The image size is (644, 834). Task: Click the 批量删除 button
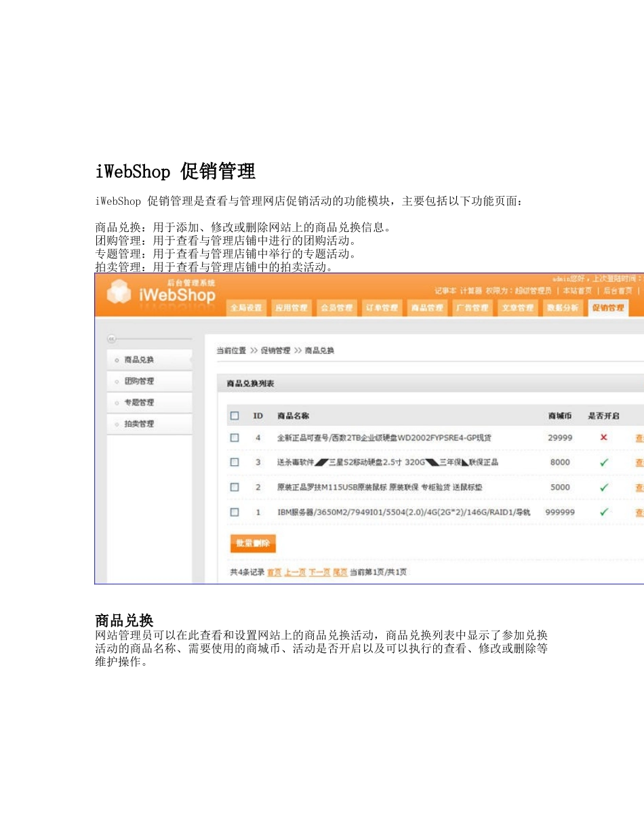click(253, 543)
